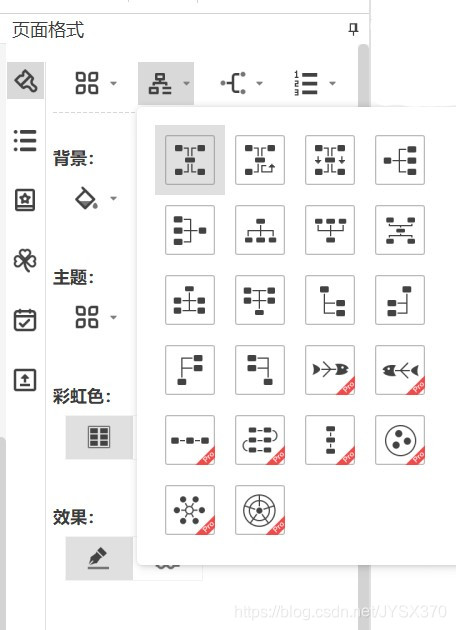The width and height of the screenshot is (456, 630).
Task: Pick the vertical timeline layout
Action: pyautogui.click(x=330, y=440)
